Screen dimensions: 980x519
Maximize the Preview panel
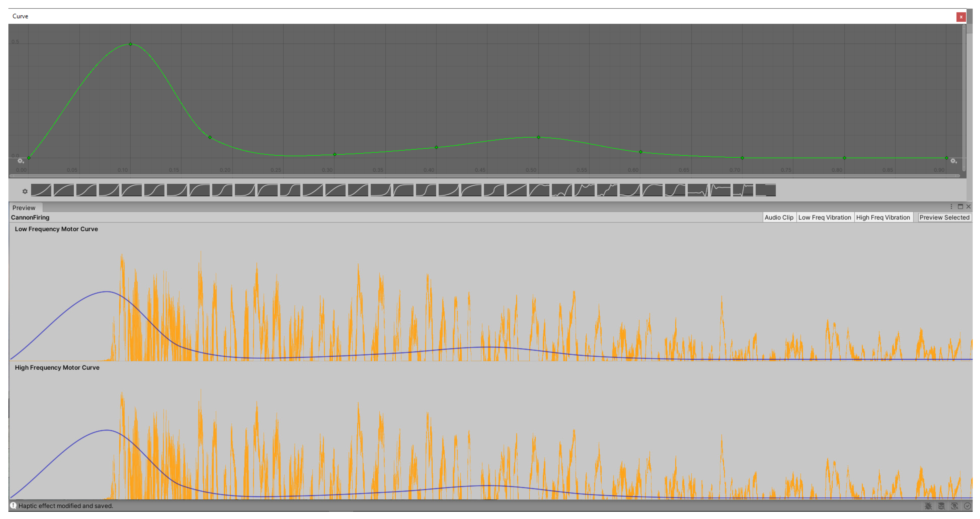coord(960,206)
